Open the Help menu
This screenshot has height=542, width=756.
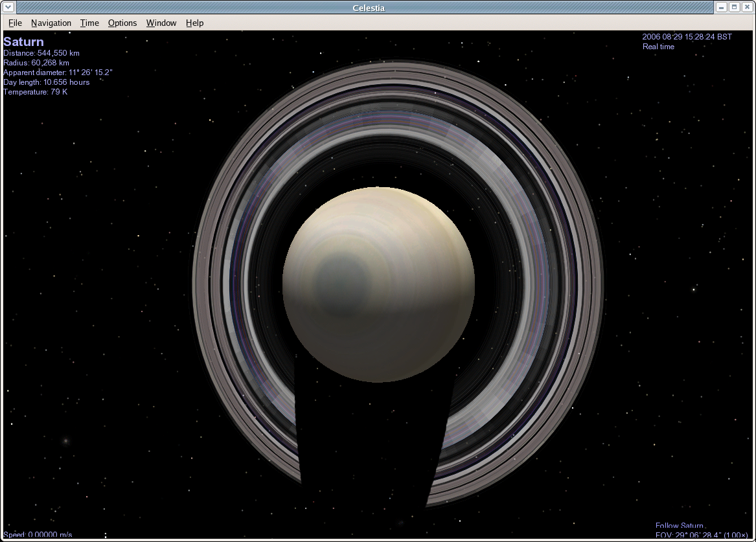click(194, 23)
